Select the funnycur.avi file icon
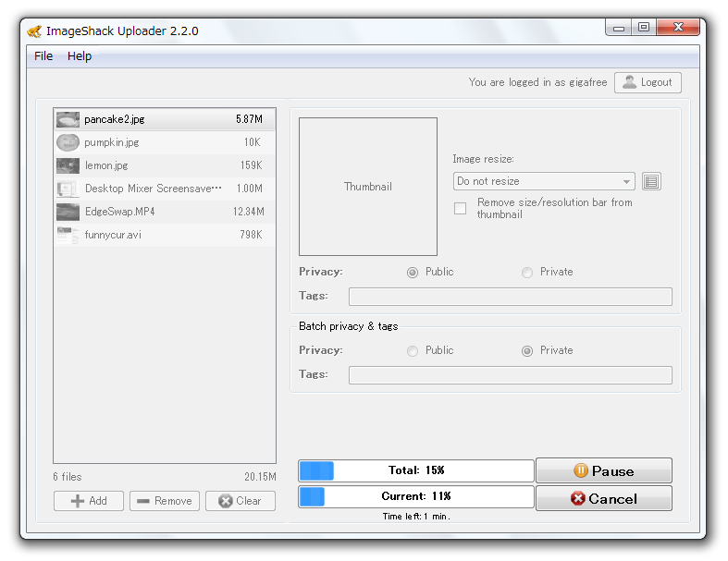 click(68, 236)
